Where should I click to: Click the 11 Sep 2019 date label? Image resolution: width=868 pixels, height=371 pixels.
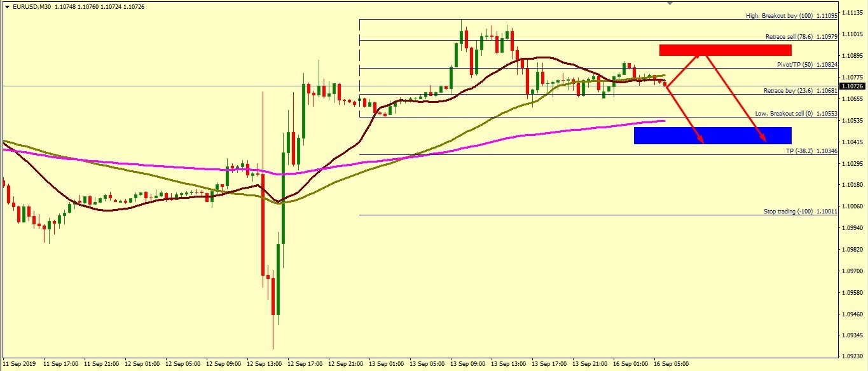tap(20, 365)
